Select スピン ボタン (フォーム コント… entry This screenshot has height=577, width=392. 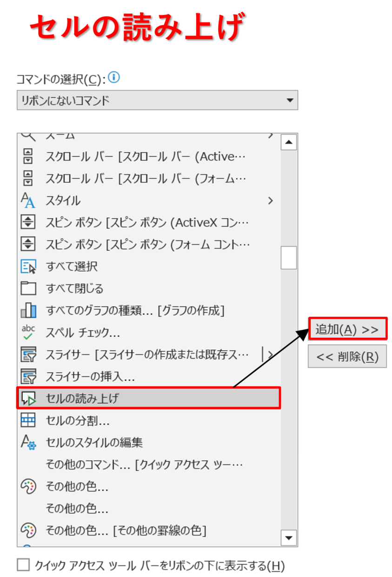point(148,244)
